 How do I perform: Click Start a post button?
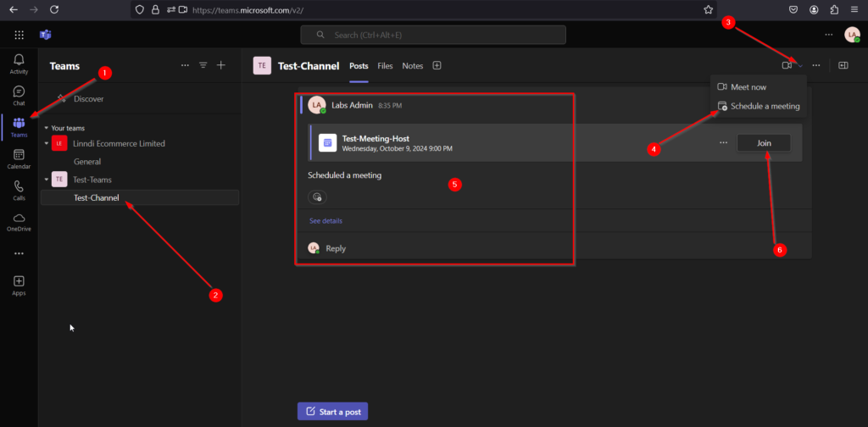(x=332, y=412)
